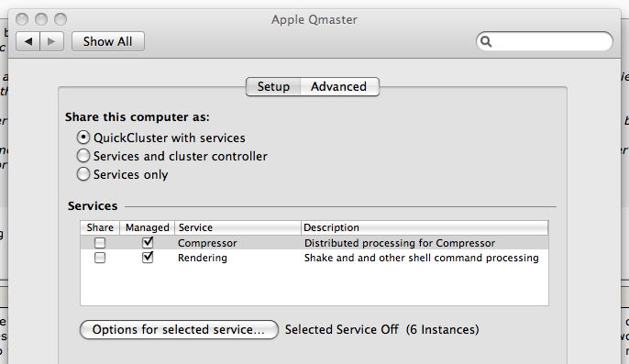This screenshot has width=629, height=364.
Task: Enable Share checkbox for Rendering
Action: [100, 258]
